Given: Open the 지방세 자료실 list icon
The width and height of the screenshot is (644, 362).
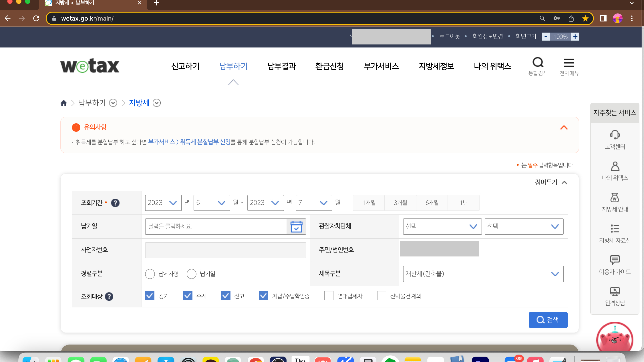Looking at the screenshot, I should click(615, 229).
